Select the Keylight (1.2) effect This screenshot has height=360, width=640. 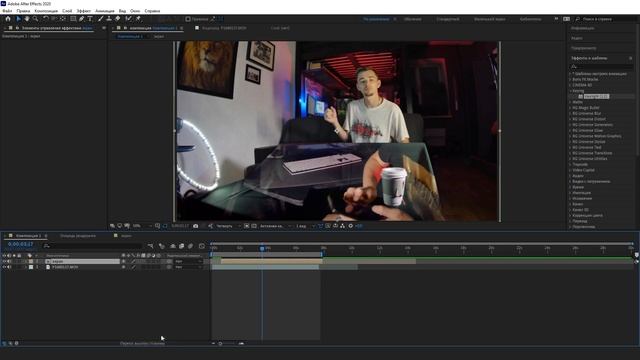[x=596, y=96]
